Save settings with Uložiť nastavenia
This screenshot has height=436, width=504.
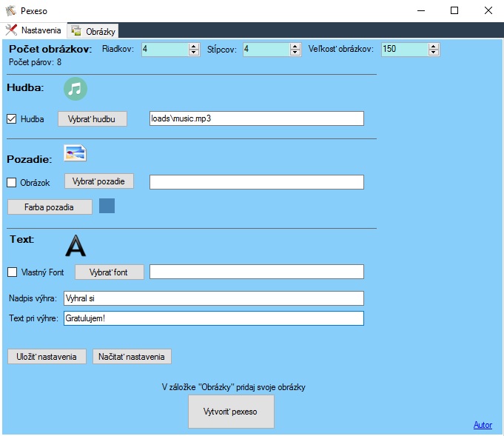coord(47,357)
